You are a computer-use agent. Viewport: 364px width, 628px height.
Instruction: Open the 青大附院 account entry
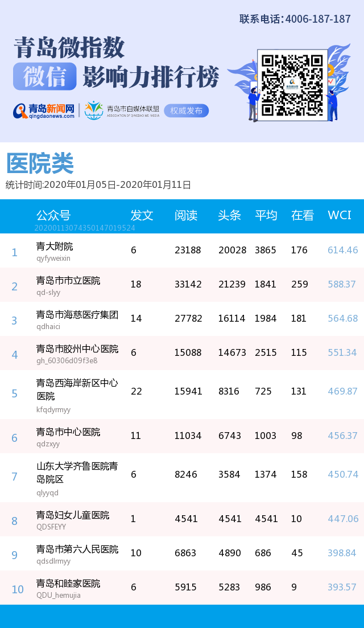coord(55,247)
